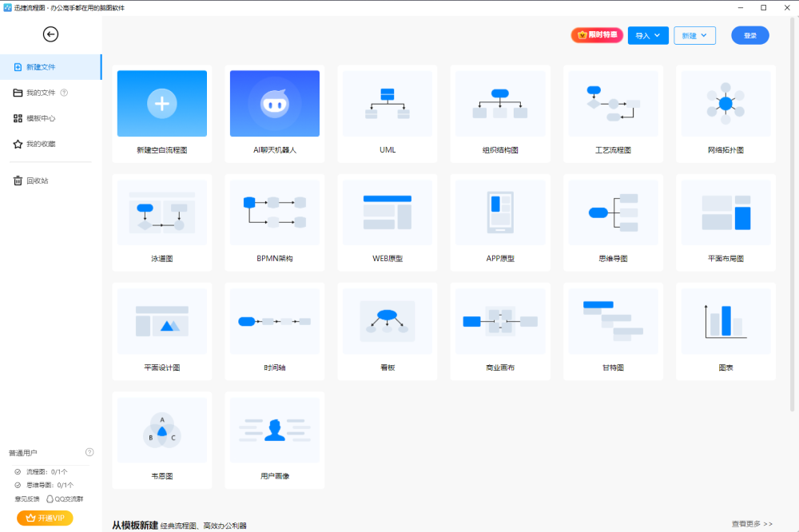Screen dimensions: 799x532
Task: Select the 用户画像 template icon
Action: 275,430
